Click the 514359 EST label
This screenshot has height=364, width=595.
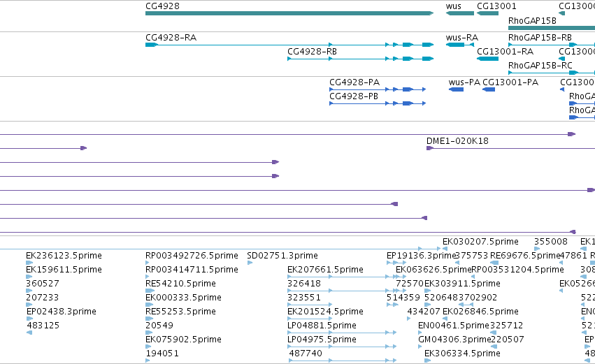[403, 298]
